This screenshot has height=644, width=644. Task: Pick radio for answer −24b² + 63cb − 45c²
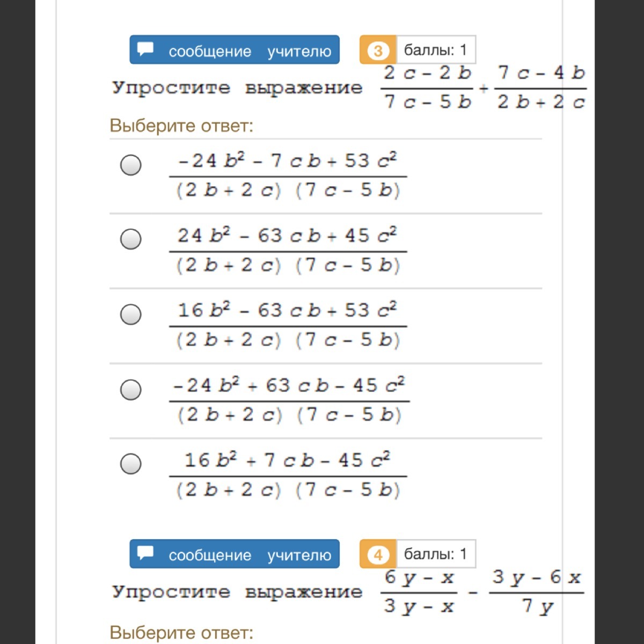click(x=131, y=389)
